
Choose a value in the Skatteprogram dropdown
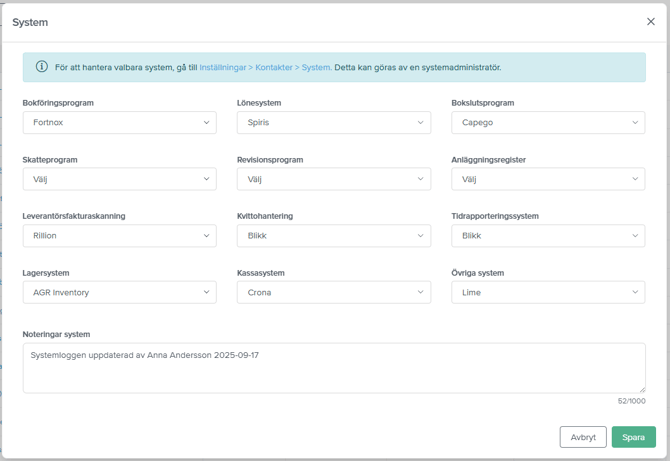click(x=119, y=180)
